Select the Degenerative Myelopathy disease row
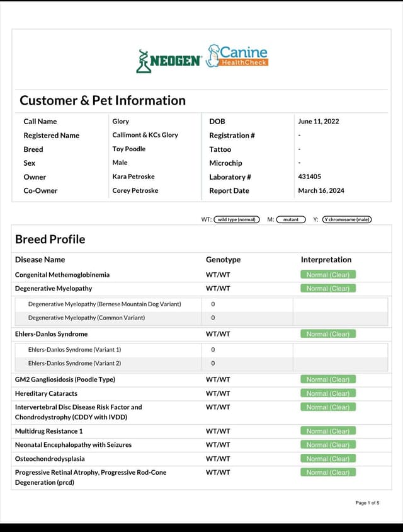403x532 pixels. click(201, 289)
